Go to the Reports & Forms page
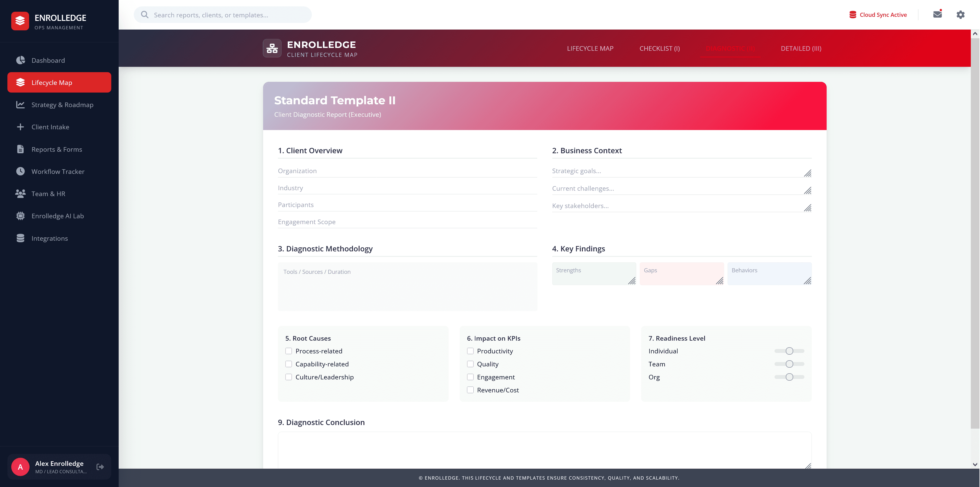The height and width of the screenshot is (487, 980). click(57, 149)
